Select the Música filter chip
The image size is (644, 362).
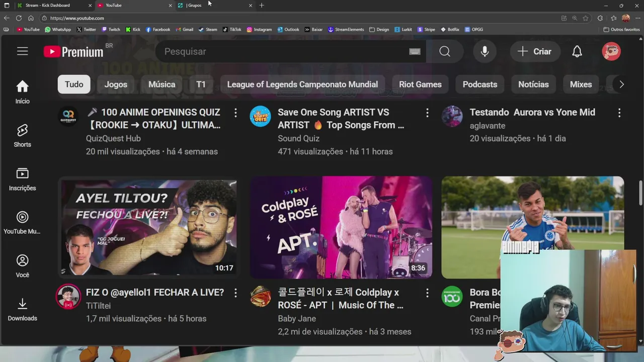click(x=162, y=84)
